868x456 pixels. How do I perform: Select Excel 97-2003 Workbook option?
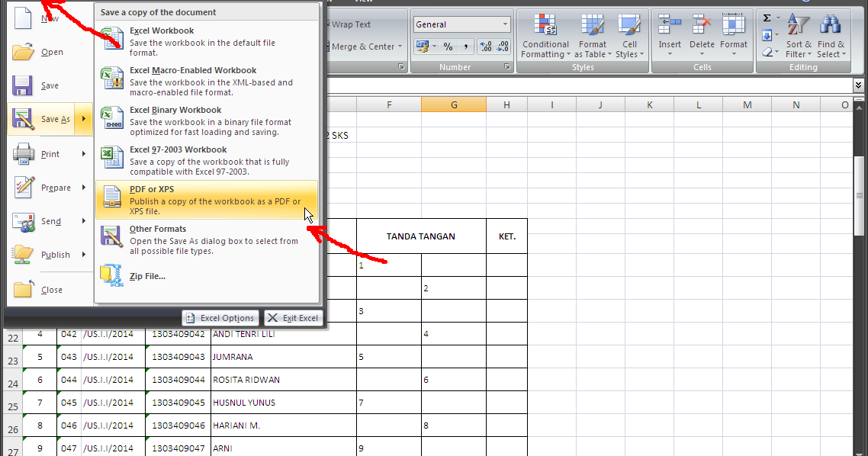click(207, 160)
